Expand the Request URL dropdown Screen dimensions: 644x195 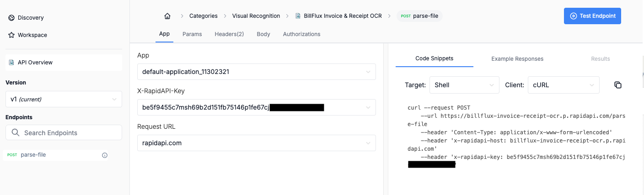coord(256,143)
